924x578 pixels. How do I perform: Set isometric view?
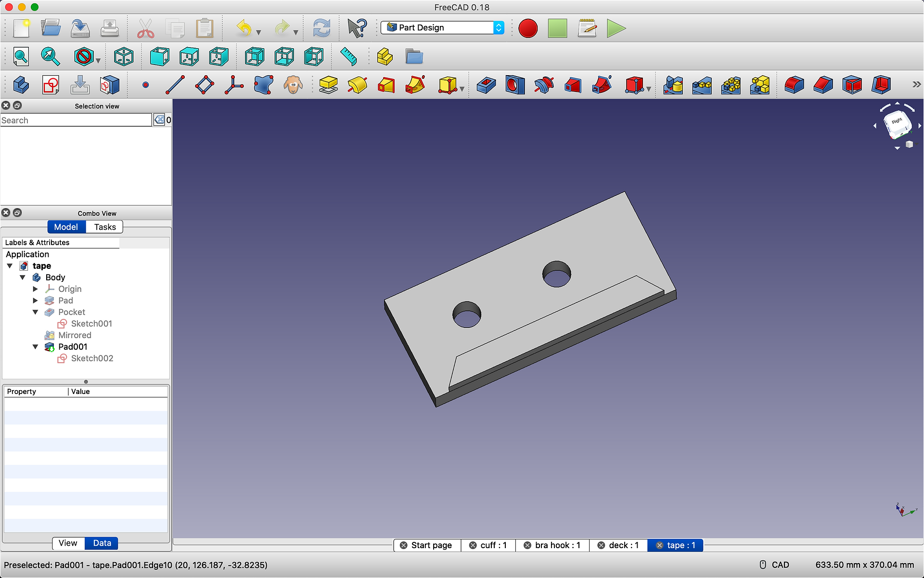point(124,57)
